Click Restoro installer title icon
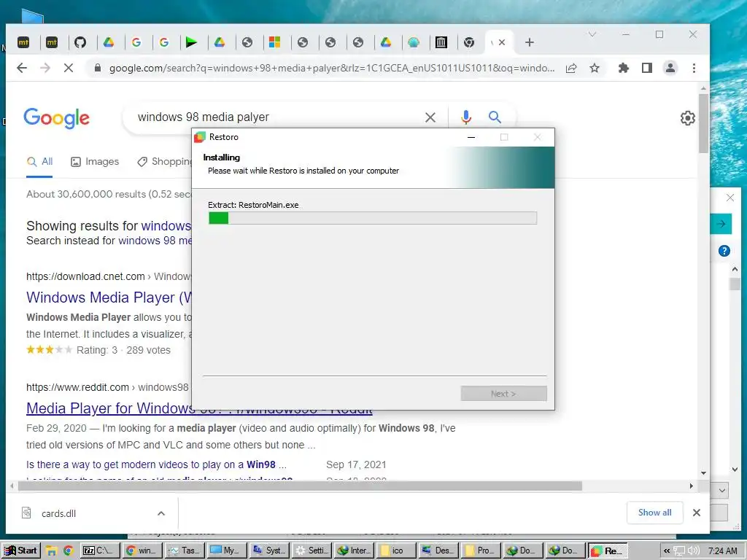This screenshot has height=560, width=747. pos(200,137)
